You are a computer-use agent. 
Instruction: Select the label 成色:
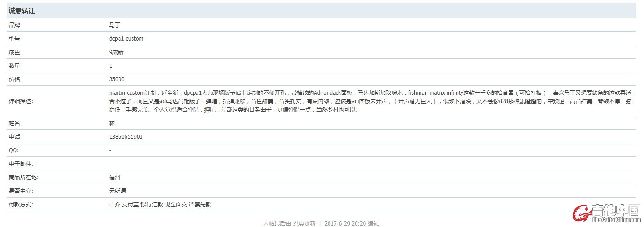pos(15,52)
